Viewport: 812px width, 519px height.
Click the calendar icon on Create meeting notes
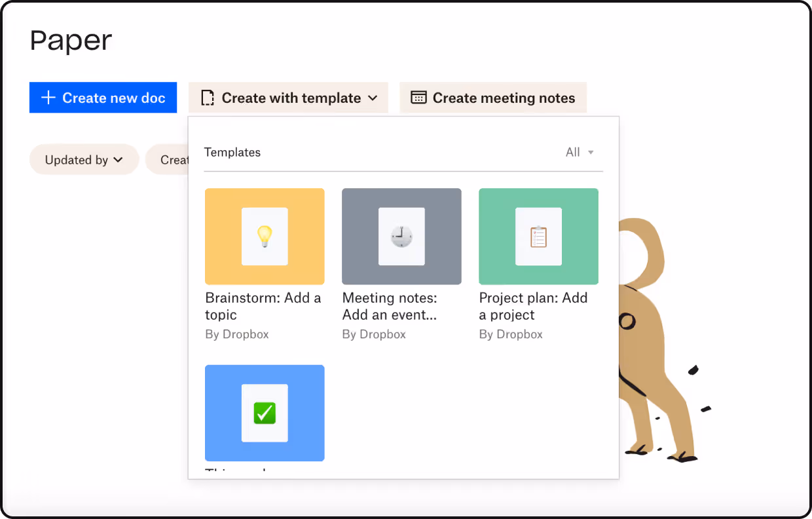pyautogui.click(x=418, y=98)
